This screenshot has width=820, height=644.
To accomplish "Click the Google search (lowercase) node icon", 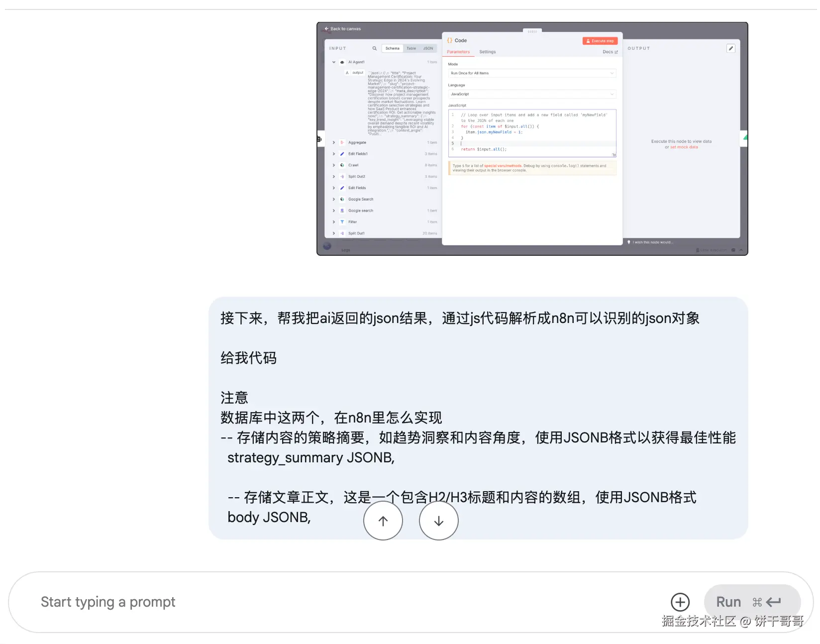I will [342, 211].
